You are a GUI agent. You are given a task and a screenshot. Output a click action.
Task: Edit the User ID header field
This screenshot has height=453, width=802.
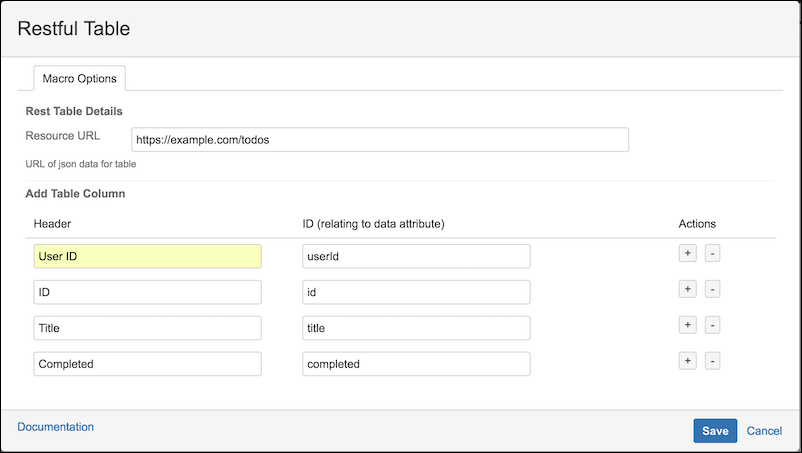[147, 256]
